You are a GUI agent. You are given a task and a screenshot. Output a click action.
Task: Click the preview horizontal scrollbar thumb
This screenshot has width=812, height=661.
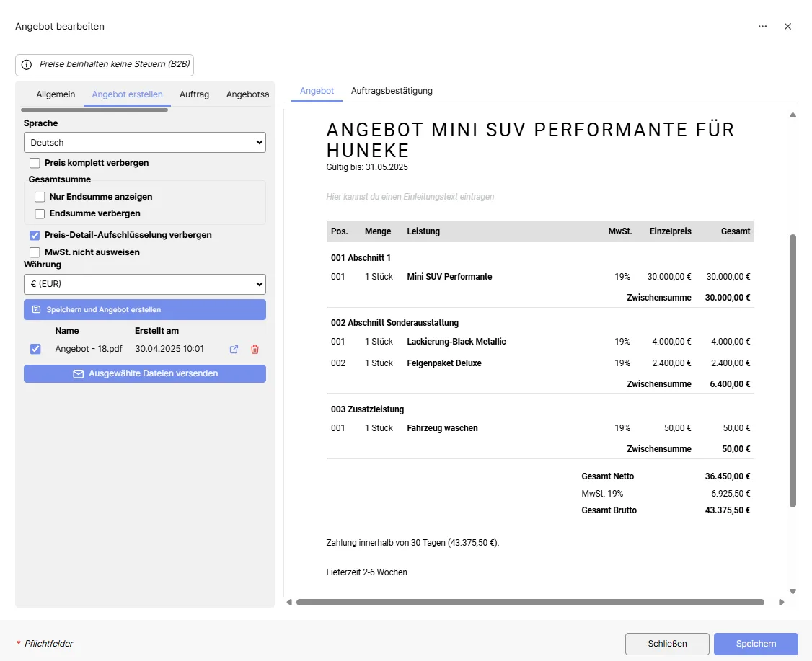pyautogui.click(x=530, y=602)
